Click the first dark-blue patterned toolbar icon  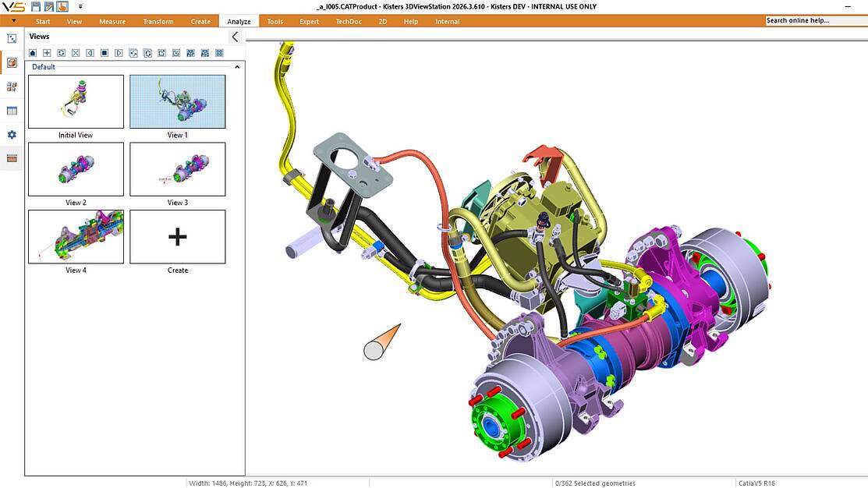[190, 53]
